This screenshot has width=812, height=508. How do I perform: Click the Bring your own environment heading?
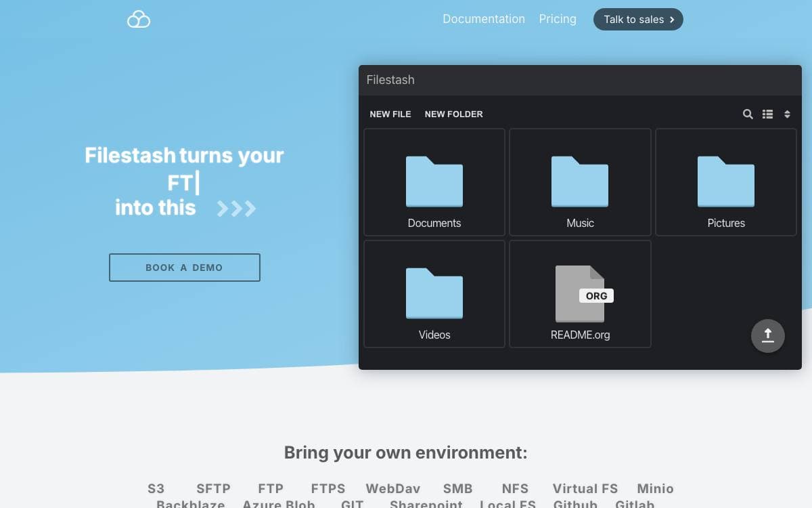coord(406,452)
